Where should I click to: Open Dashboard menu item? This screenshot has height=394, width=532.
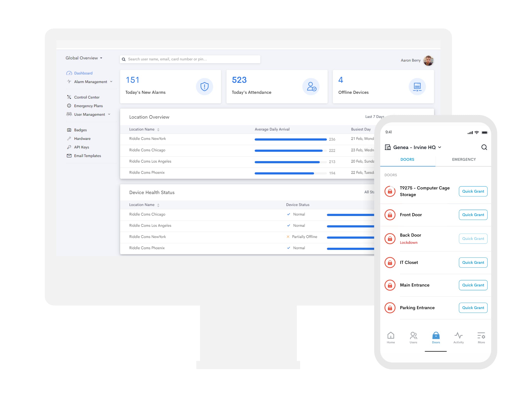[x=83, y=73]
